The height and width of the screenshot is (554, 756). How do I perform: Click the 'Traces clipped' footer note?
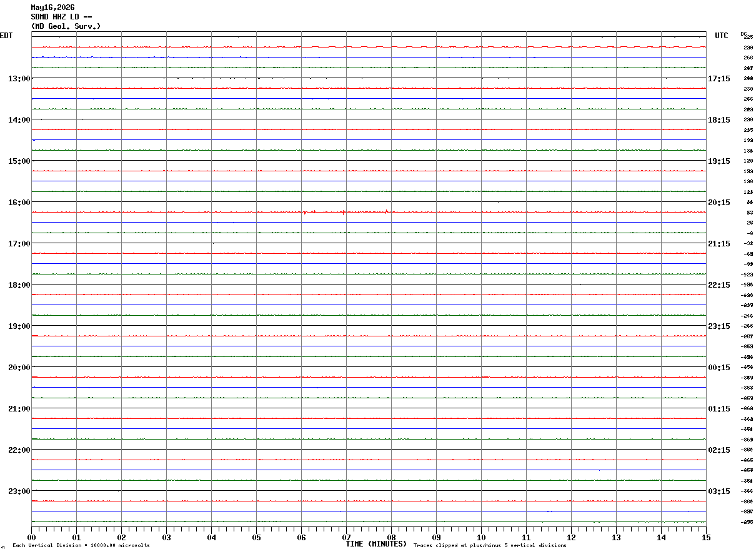click(x=490, y=545)
